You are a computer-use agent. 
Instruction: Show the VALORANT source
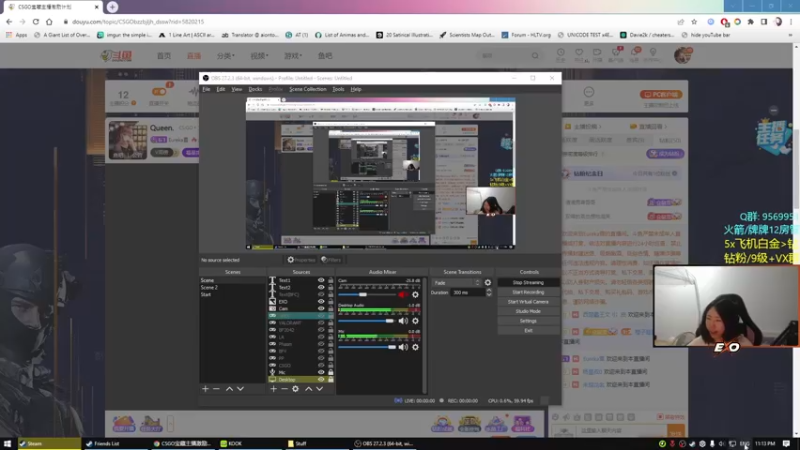tap(321, 323)
